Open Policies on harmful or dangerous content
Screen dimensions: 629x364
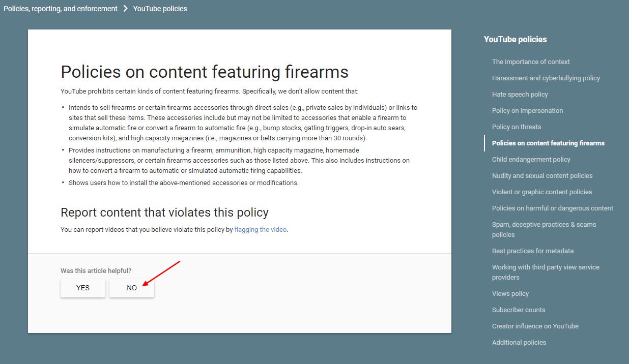coord(553,208)
